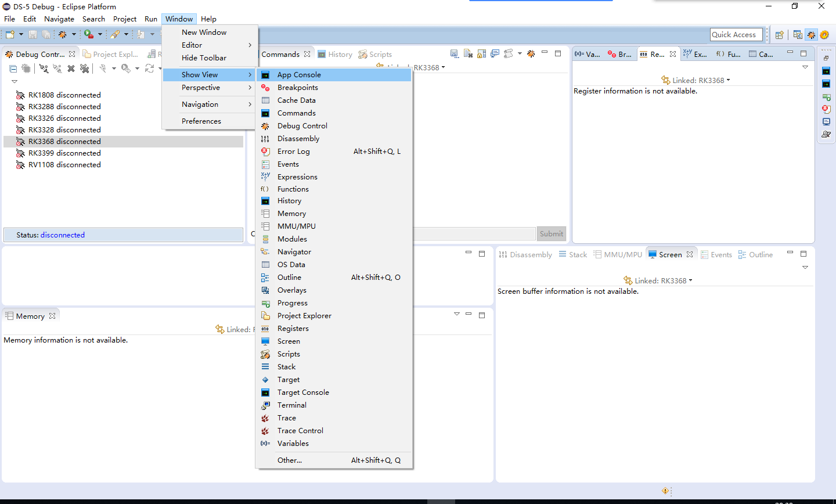Image resolution: width=836 pixels, height=504 pixels.
Task: Maximize the Screen view panel
Action: pyautogui.click(x=803, y=254)
